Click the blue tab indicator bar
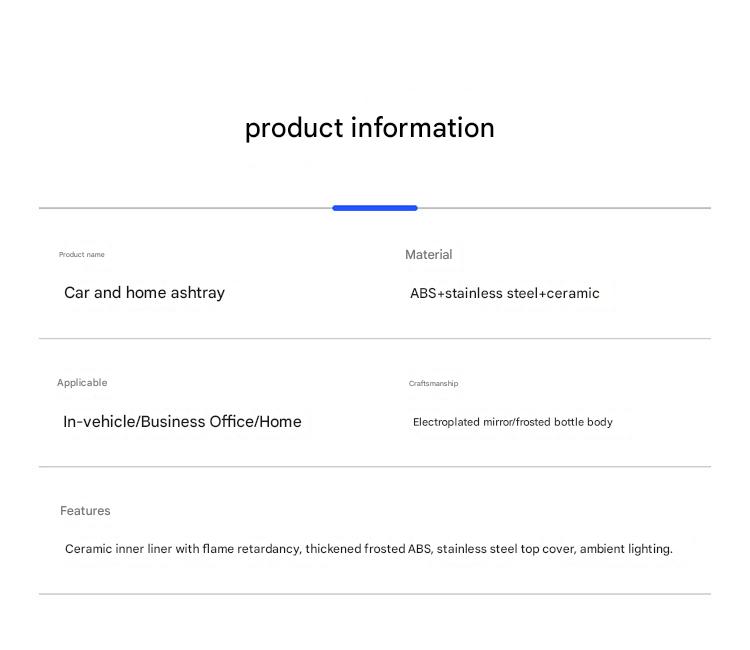 374,208
